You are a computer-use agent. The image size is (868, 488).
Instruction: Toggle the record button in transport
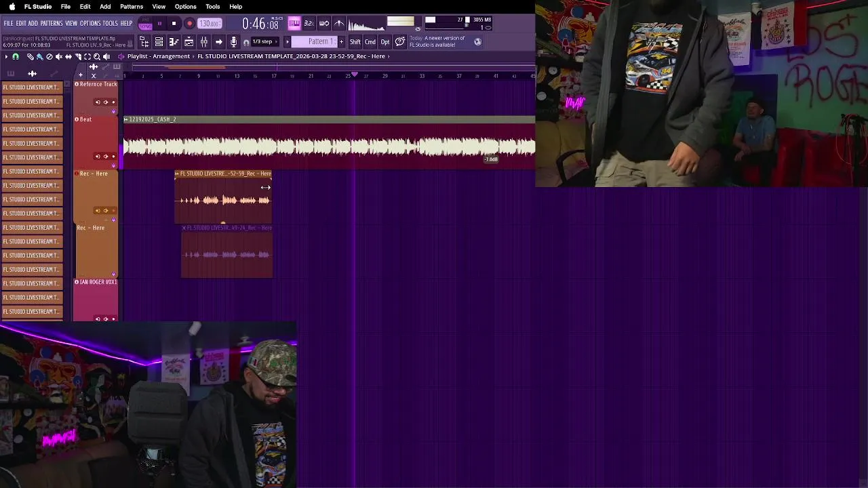click(189, 24)
